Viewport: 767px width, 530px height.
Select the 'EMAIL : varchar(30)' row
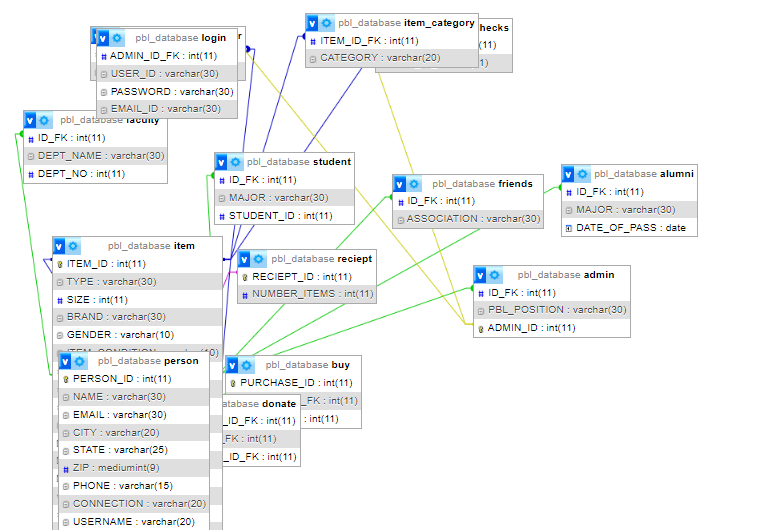pyautogui.click(x=134, y=415)
